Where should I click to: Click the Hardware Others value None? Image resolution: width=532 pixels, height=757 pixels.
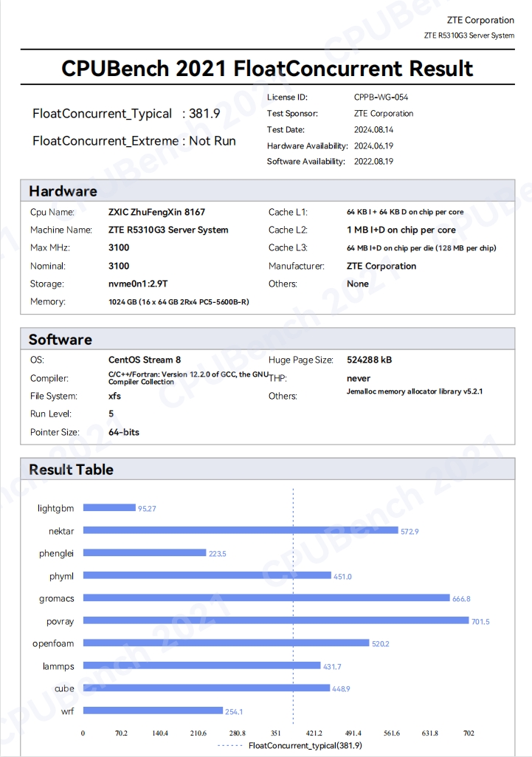click(357, 284)
